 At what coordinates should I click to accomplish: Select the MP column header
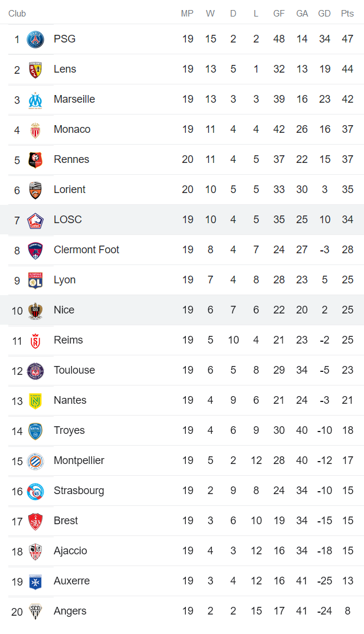pyautogui.click(x=187, y=14)
